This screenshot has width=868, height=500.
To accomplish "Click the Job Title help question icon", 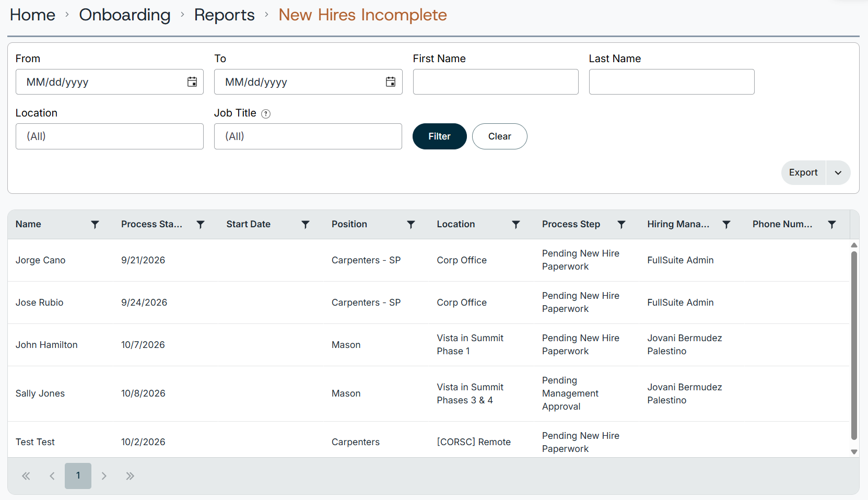I will (x=266, y=114).
